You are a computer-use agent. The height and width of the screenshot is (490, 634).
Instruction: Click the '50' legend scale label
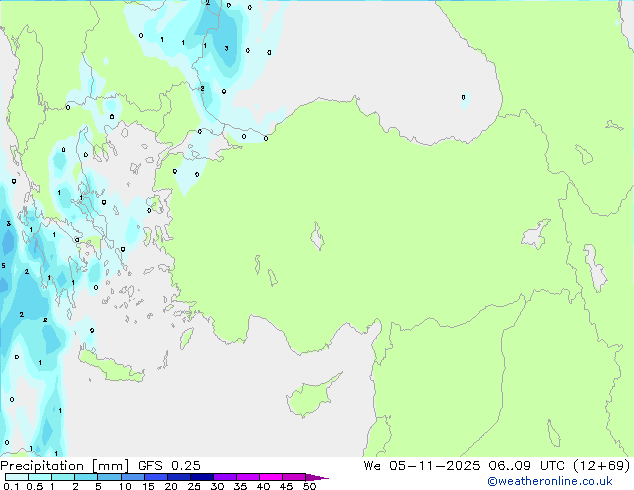pyautogui.click(x=309, y=486)
